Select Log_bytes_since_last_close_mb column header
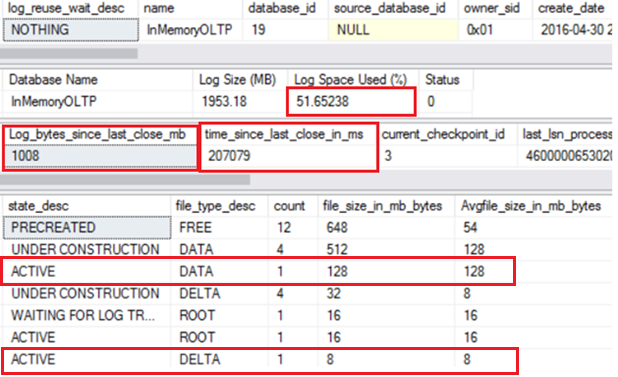 [x=97, y=135]
